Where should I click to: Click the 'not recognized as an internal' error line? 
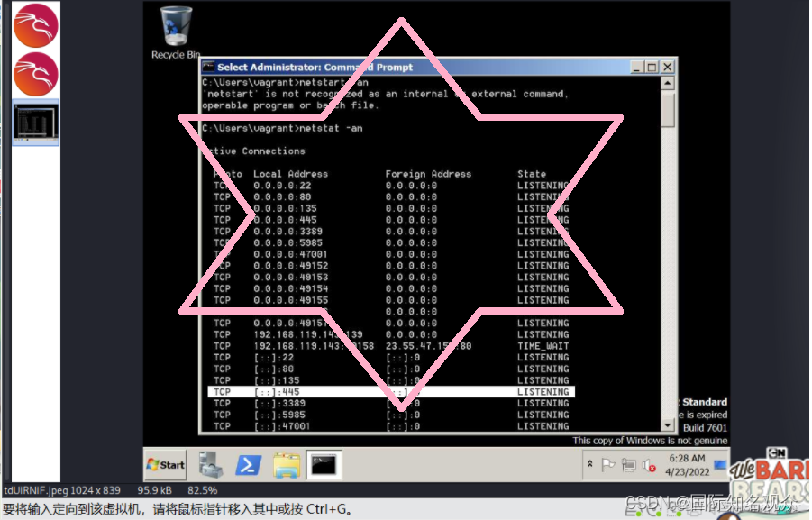[x=386, y=94]
